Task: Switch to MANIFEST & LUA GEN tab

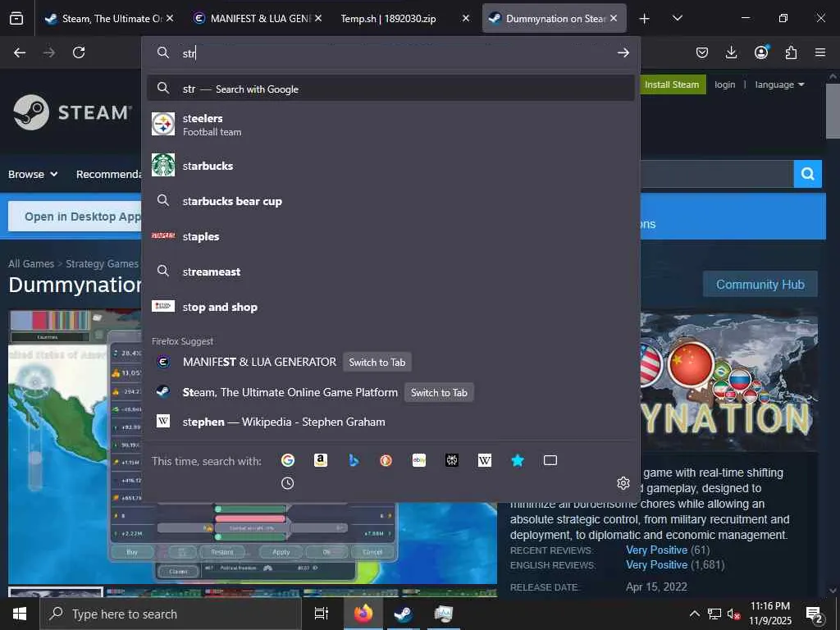Action: (258, 18)
